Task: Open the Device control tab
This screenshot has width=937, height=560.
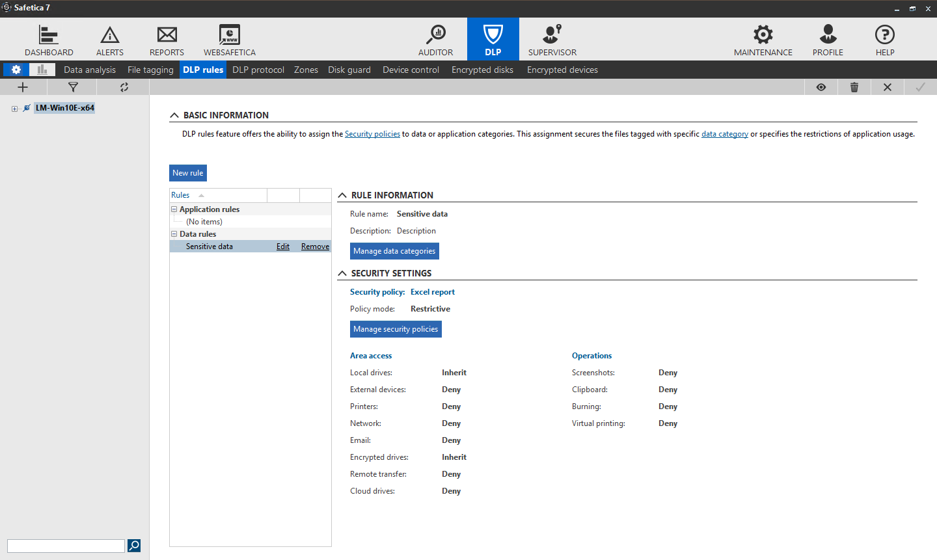Action: (x=411, y=70)
